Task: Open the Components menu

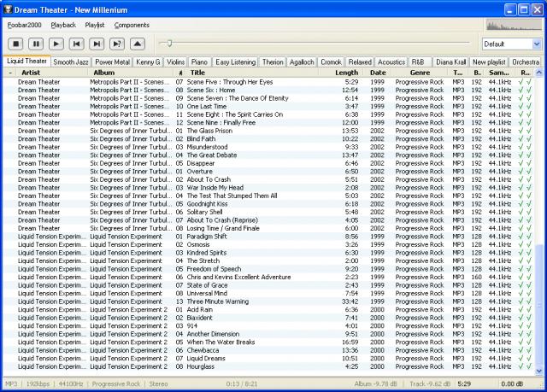Action: (x=131, y=25)
